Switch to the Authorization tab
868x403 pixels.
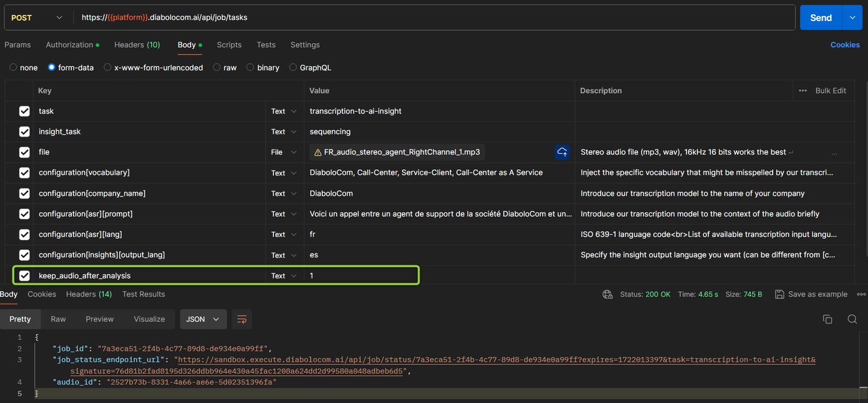click(69, 45)
